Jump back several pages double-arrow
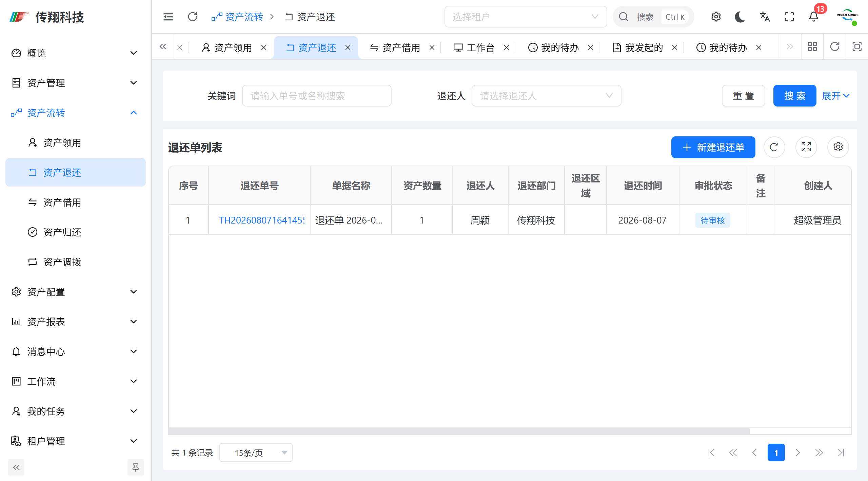868x481 pixels. coord(733,453)
